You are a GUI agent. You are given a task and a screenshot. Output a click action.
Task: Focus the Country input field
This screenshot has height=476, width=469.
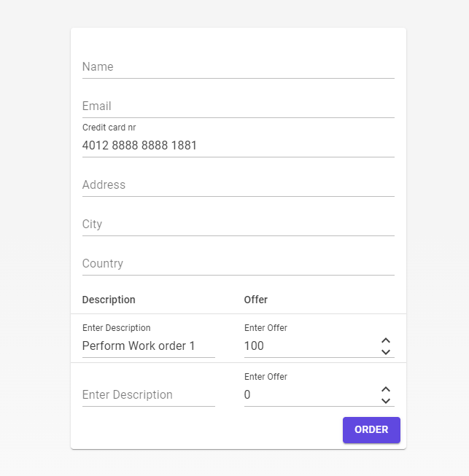238,264
